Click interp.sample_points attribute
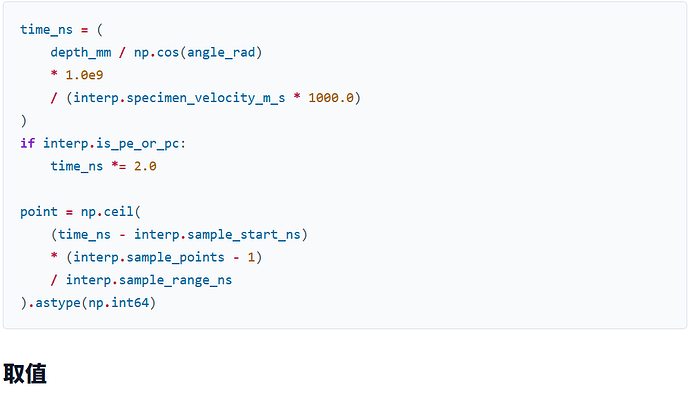Viewport: 690px width, 393px height. click(149, 257)
